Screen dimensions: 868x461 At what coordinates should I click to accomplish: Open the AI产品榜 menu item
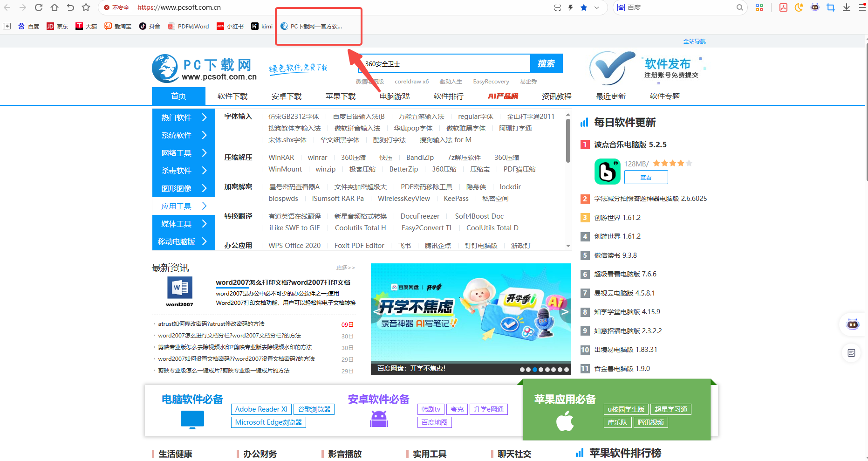click(x=503, y=96)
